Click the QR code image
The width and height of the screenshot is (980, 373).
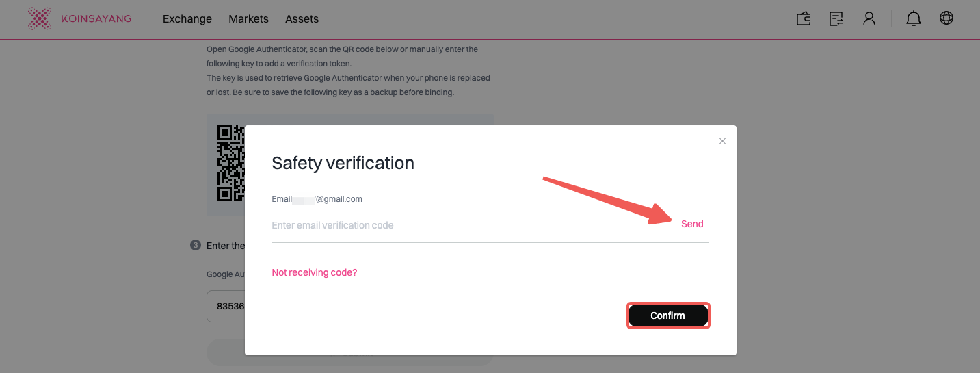point(230,163)
